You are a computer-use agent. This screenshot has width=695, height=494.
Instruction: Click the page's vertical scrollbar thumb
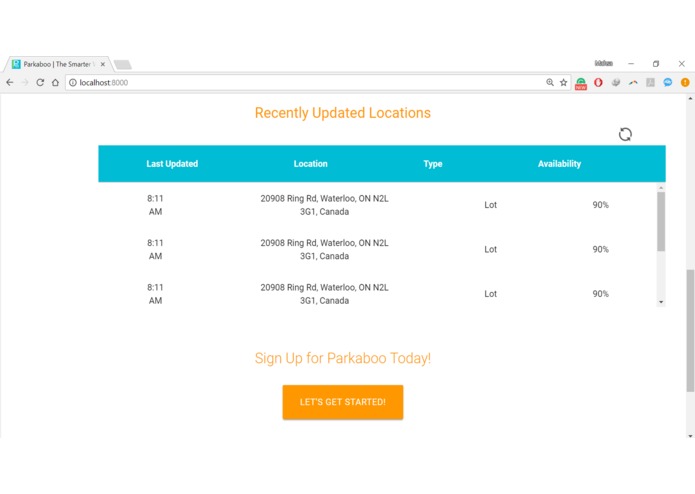click(x=690, y=331)
